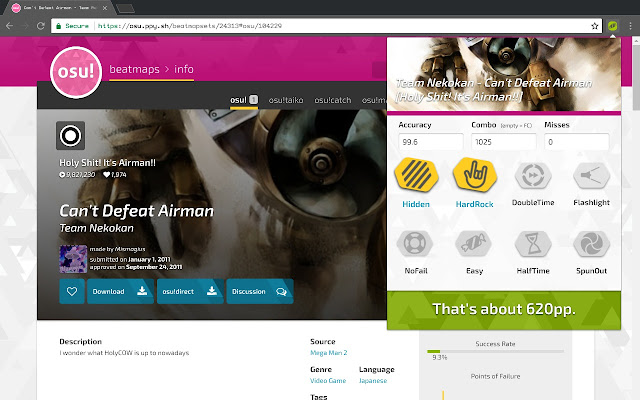The image size is (640, 400).
Task: Enable the HalfTime mod
Action: (x=533, y=243)
